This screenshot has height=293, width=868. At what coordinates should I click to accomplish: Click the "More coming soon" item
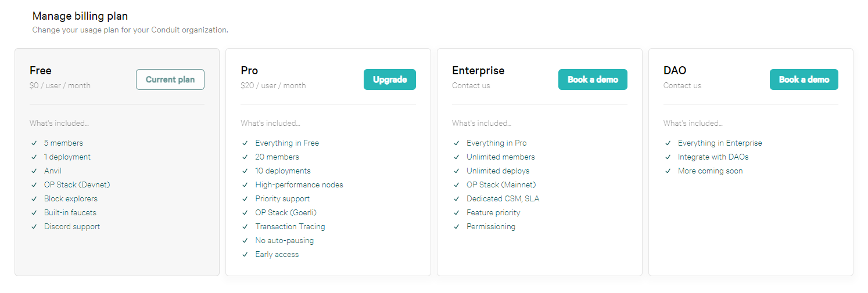710,171
